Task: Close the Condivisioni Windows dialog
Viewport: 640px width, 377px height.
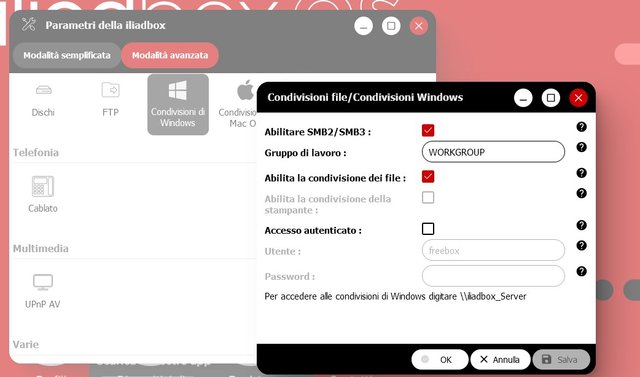Action: pos(578,98)
